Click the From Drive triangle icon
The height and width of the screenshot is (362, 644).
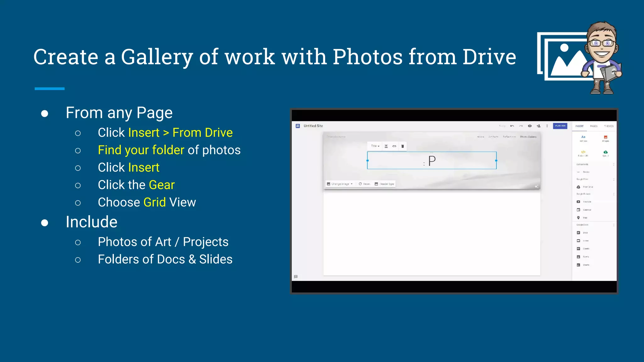(x=578, y=187)
